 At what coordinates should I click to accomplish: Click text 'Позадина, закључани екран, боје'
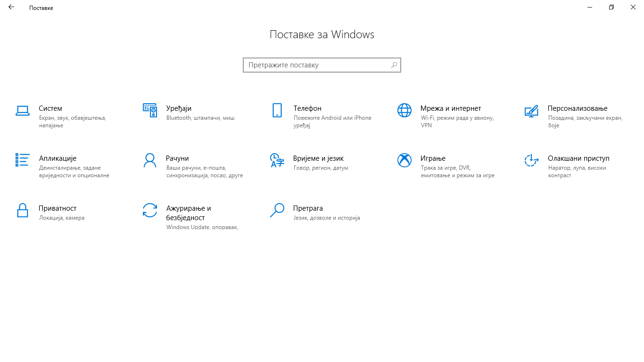point(585,122)
